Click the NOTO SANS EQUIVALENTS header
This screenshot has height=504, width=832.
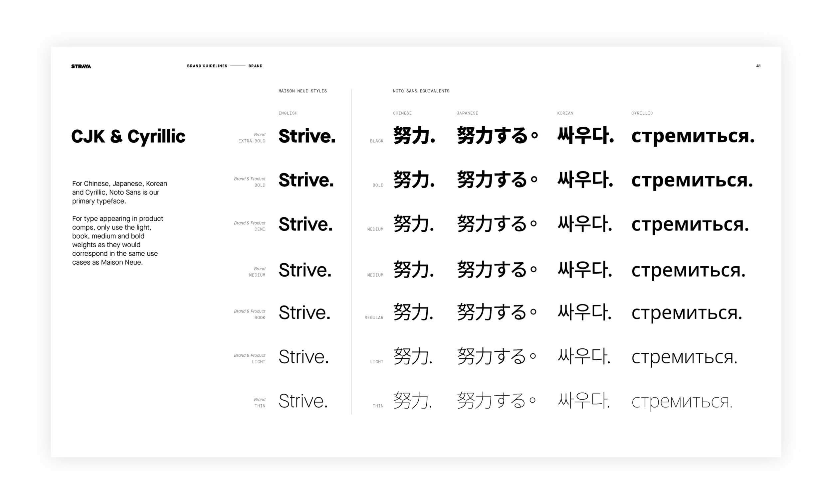[x=421, y=91]
